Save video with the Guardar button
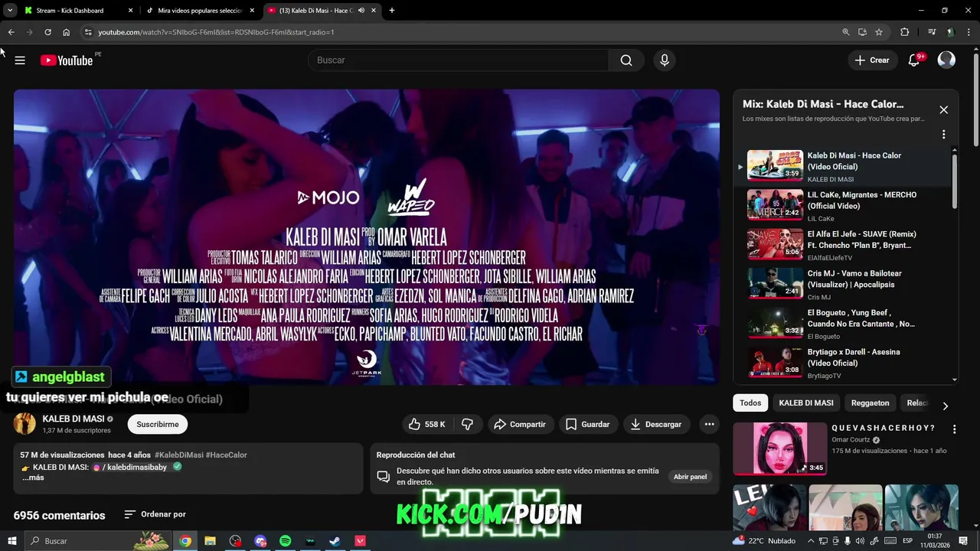The width and height of the screenshot is (980, 551). coord(587,424)
